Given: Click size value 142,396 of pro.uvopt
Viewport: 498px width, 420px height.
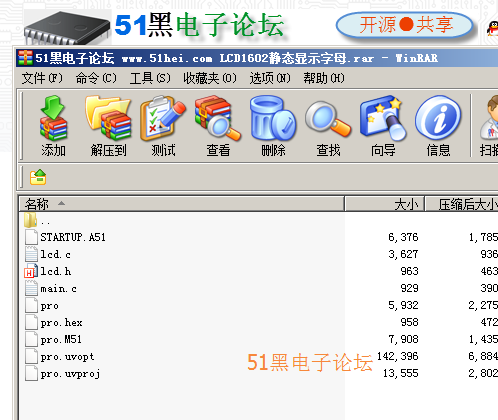Looking at the screenshot, I should point(397,356).
